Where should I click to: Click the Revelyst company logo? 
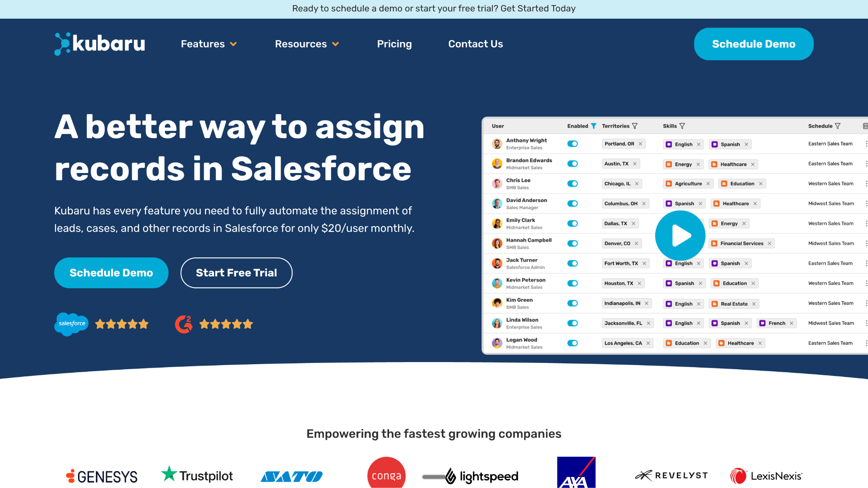tap(671, 476)
